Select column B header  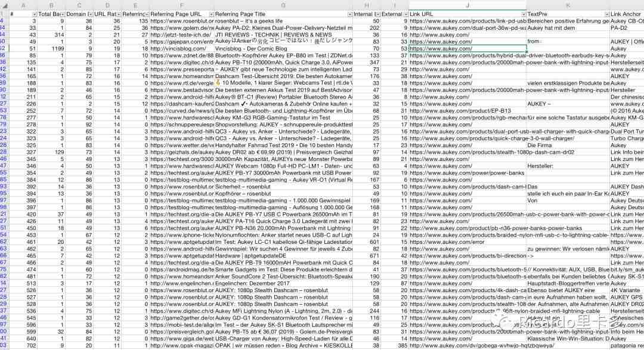coord(52,5)
